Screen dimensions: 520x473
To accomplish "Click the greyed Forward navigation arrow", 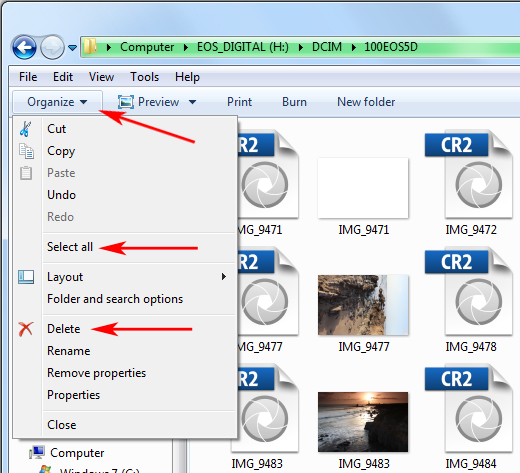I will click(x=52, y=47).
